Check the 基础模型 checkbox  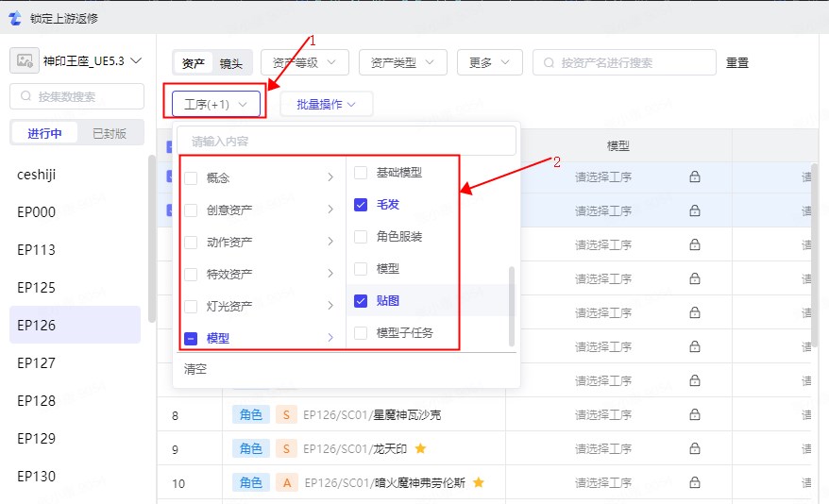point(360,173)
